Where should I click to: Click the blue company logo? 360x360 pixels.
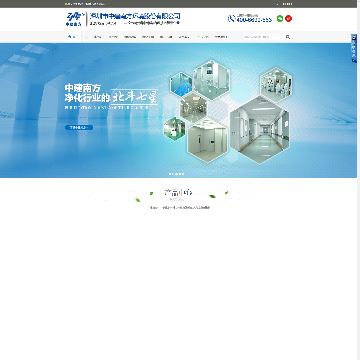tap(74, 19)
